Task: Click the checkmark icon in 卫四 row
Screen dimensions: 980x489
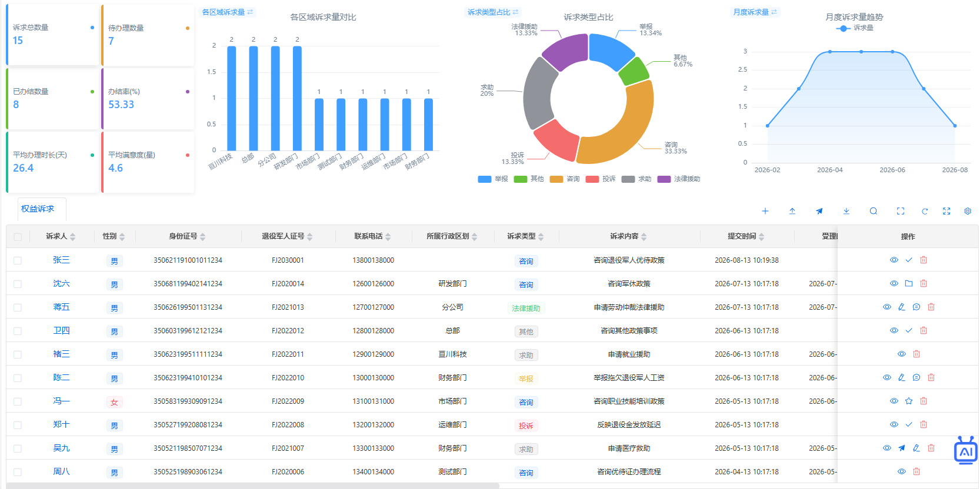Action: point(909,330)
